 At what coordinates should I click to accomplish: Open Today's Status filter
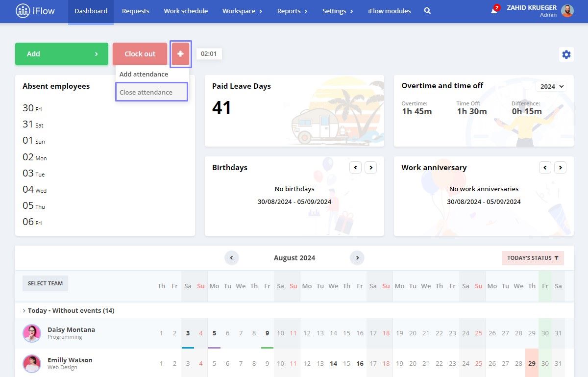(x=533, y=258)
